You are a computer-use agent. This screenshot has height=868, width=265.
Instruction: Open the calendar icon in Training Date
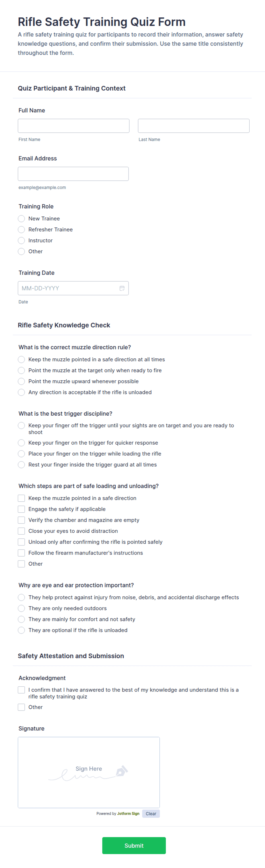tap(122, 288)
